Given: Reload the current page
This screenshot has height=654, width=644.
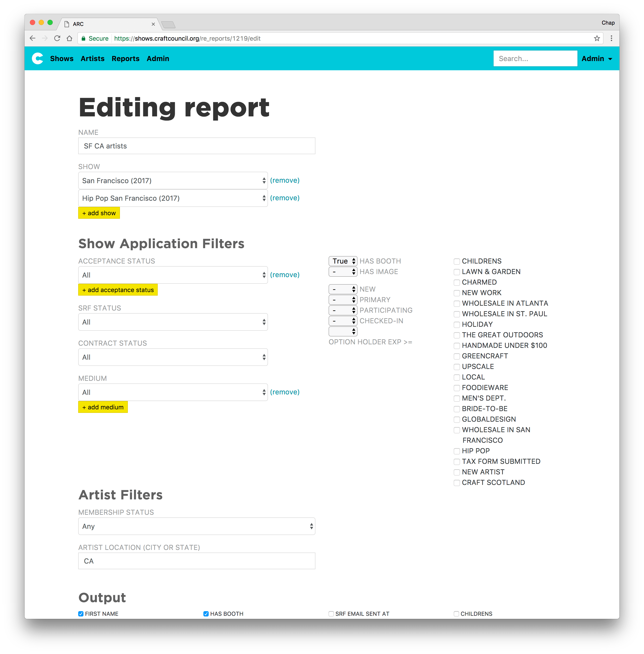Looking at the screenshot, I should point(57,39).
